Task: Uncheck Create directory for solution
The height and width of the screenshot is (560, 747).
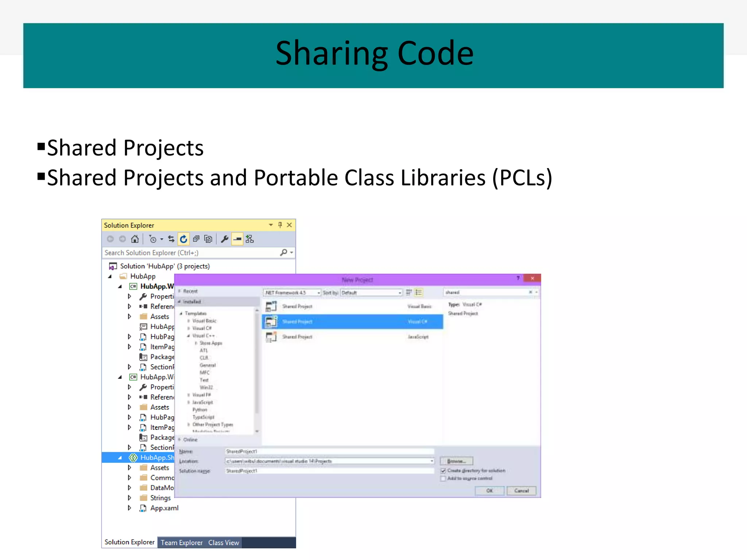Action: tap(444, 471)
